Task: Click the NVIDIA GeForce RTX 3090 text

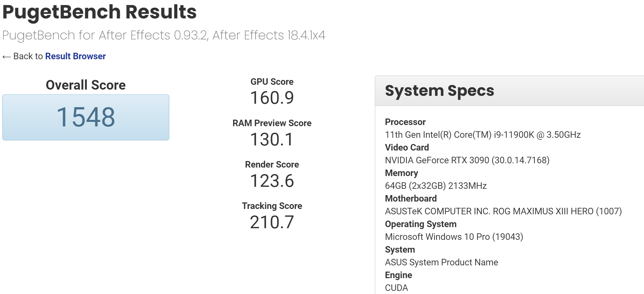Action: click(x=467, y=160)
